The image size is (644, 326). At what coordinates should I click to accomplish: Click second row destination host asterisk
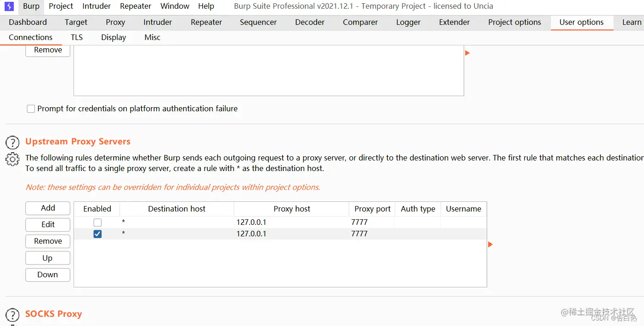pyautogui.click(x=123, y=234)
